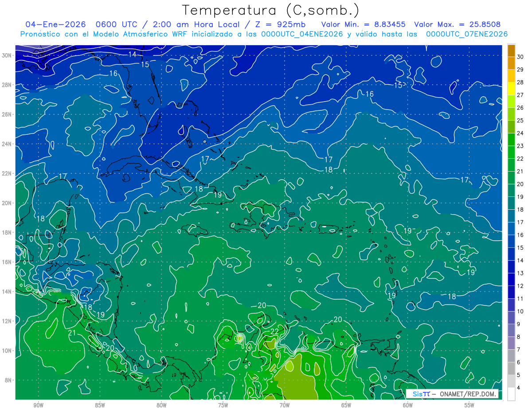Click the 65W longitude axis label
This screenshot has height=411, width=532.
(x=346, y=405)
